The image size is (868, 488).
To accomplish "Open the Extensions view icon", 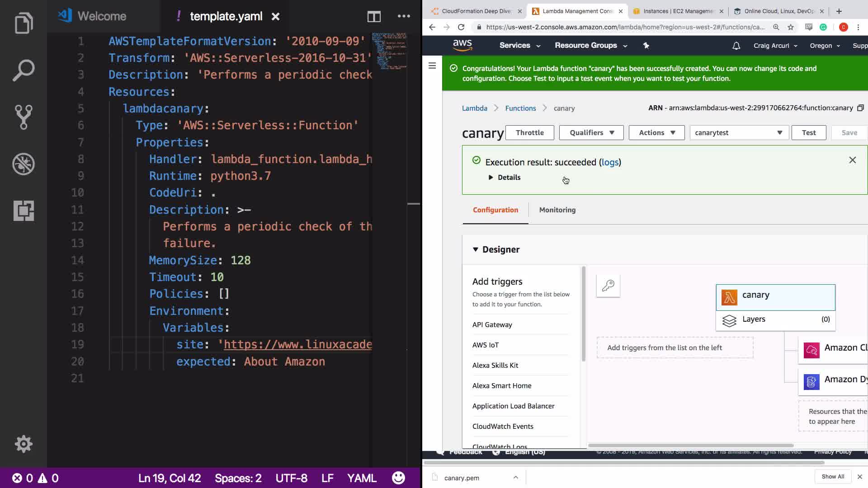I will 24,211.
